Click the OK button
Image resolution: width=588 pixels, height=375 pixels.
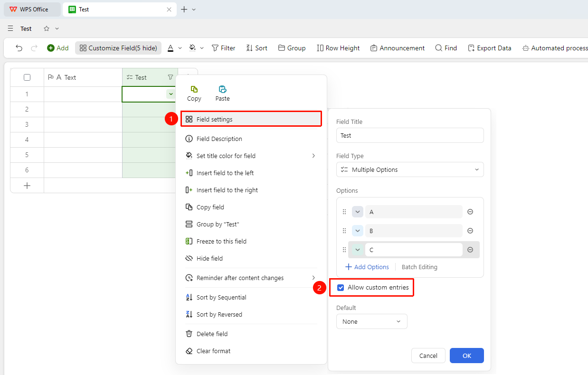pos(467,356)
